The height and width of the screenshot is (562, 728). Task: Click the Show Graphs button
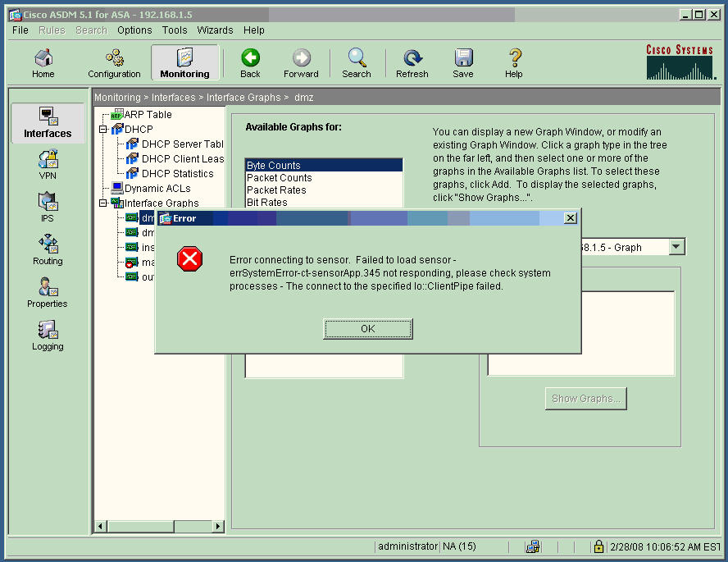pyautogui.click(x=585, y=398)
